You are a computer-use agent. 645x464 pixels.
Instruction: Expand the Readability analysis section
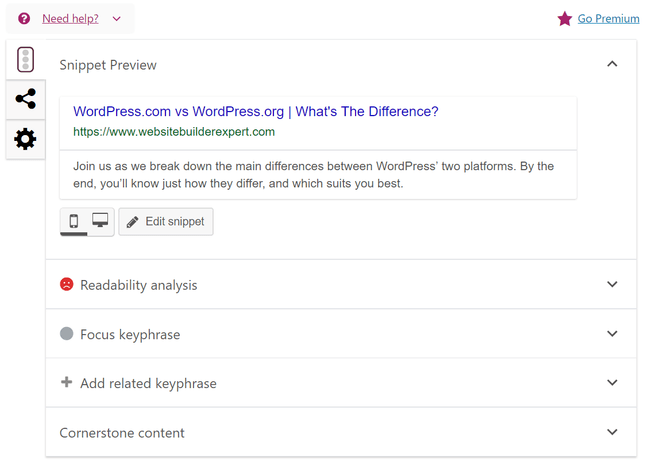click(613, 284)
